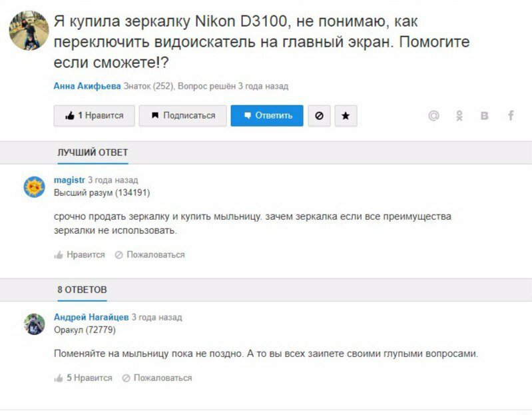532x415 pixels.
Task: Click the star favorite icon button
Action: click(x=346, y=116)
